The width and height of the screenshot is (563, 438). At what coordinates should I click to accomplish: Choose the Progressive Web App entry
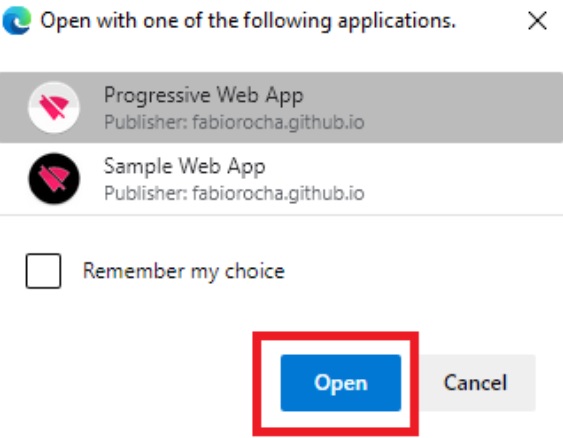click(282, 107)
